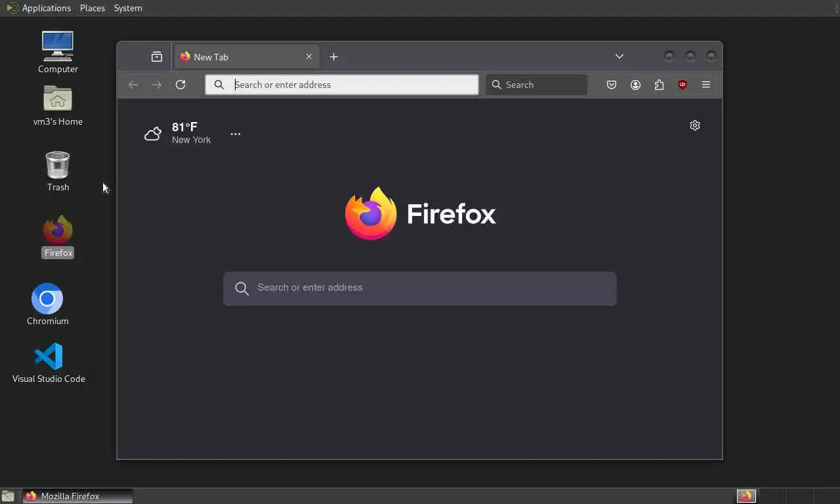Select the Trash desktop icon

(x=58, y=171)
